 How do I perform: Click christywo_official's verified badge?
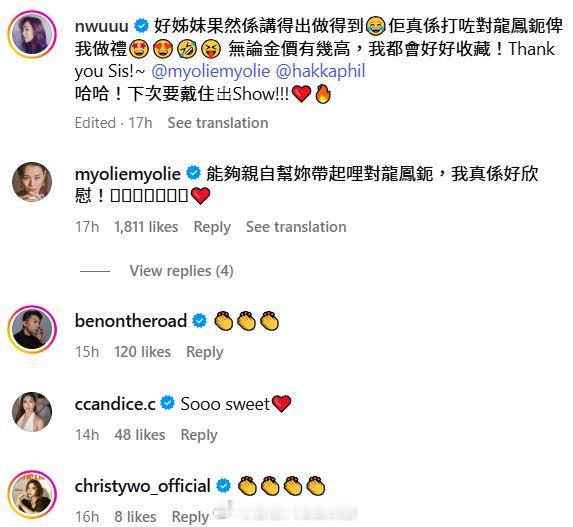(224, 486)
